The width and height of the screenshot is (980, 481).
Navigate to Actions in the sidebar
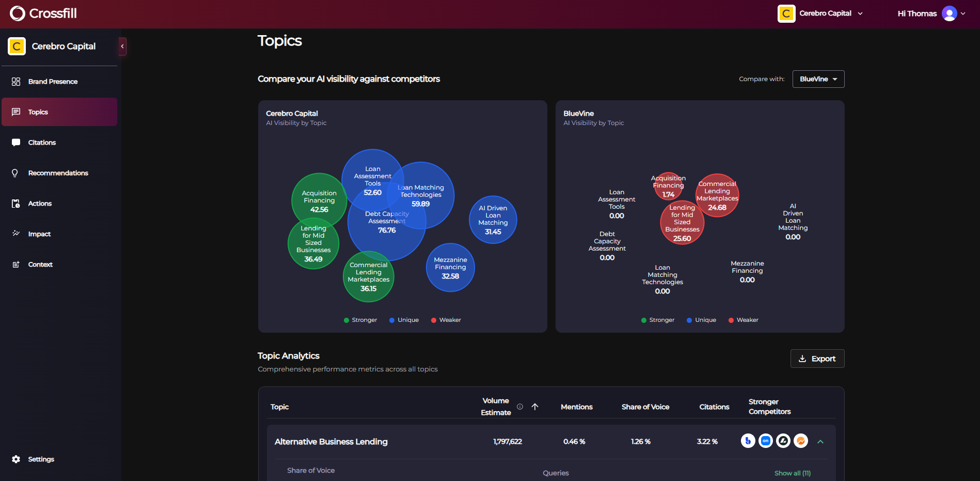59,204
